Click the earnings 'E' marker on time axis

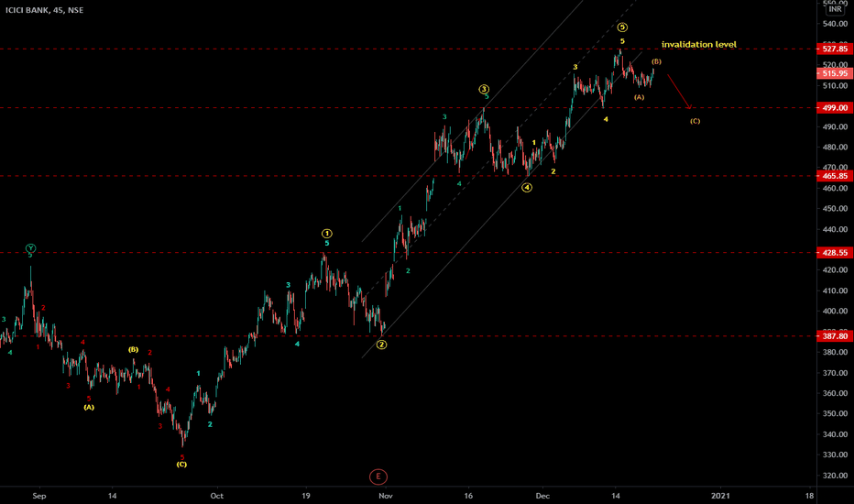378,477
